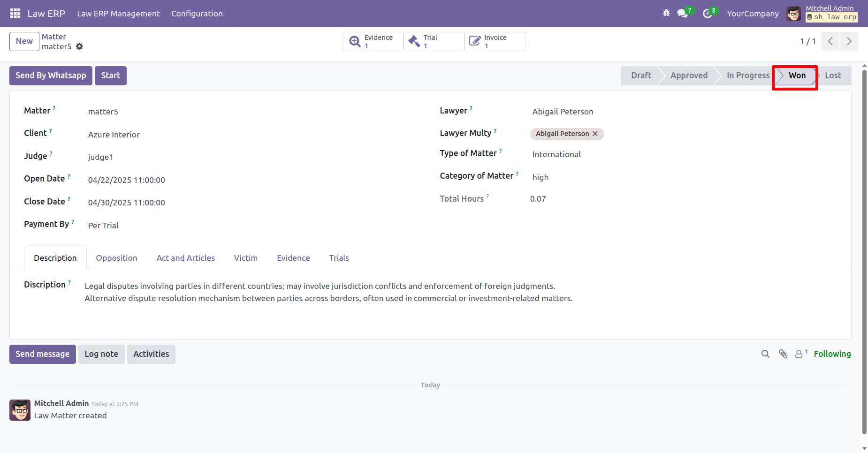
Task: Click the gear icon beside matter5
Action: click(80, 46)
